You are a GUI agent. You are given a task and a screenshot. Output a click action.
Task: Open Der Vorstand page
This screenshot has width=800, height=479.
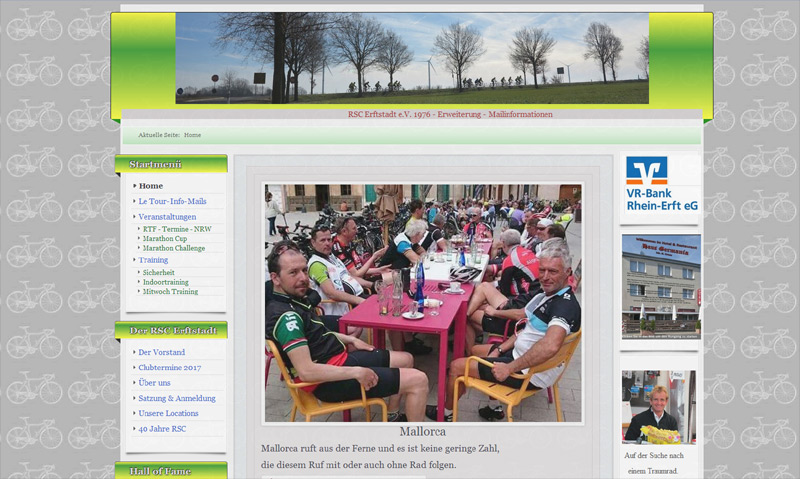[161, 352]
